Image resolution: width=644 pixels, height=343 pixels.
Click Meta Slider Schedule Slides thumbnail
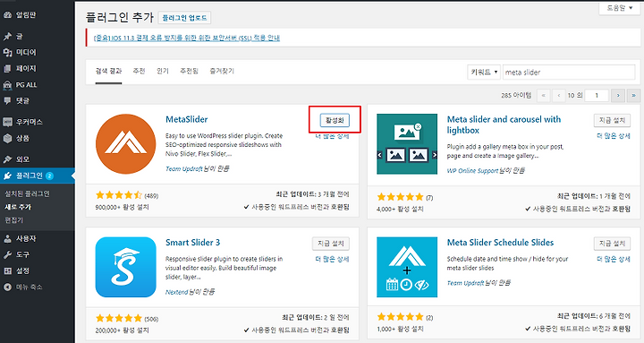[x=407, y=267]
